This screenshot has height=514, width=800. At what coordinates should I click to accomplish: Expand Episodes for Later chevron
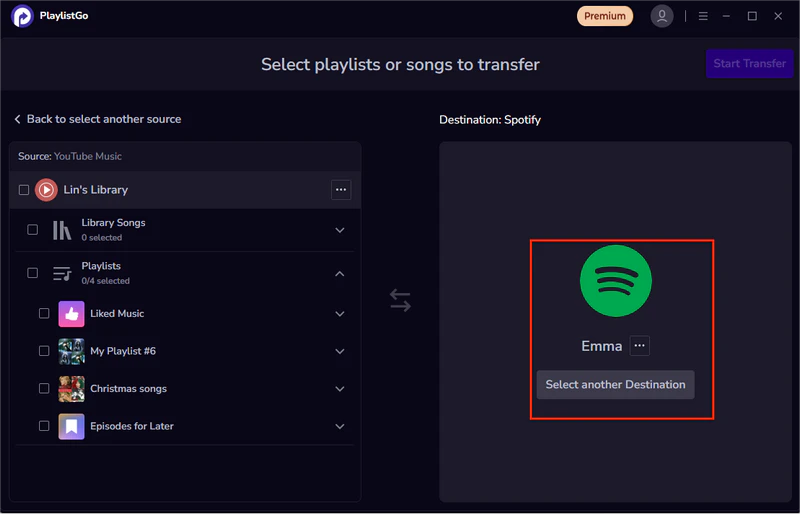click(340, 426)
